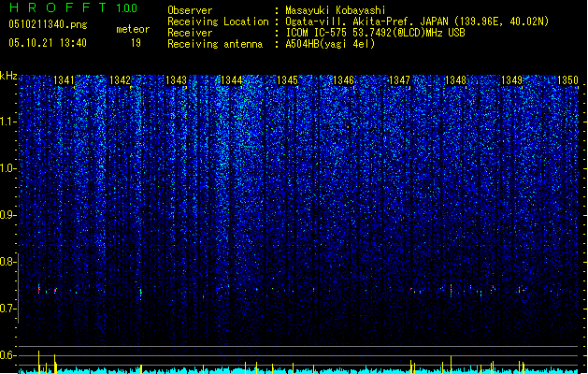Click the 1341 time marker
Image resolution: width=588 pixels, height=374 pixels.
coord(64,80)
